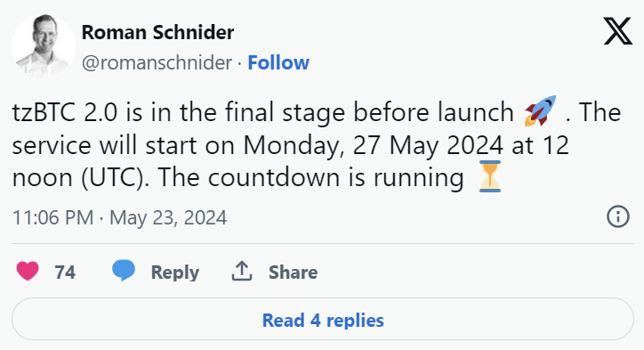Click the Reply text label
This screenshot has height=350, width=644.
coord(175,273)
